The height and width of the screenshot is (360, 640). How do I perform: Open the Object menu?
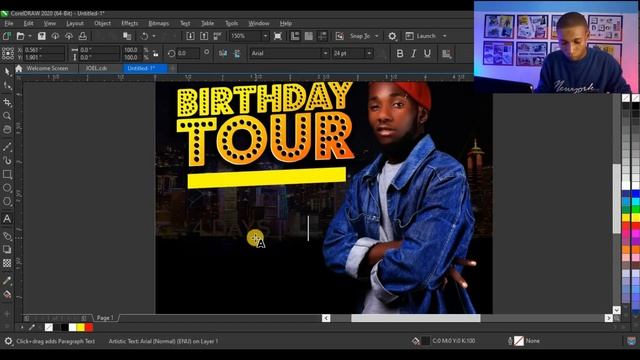(102, 23)
